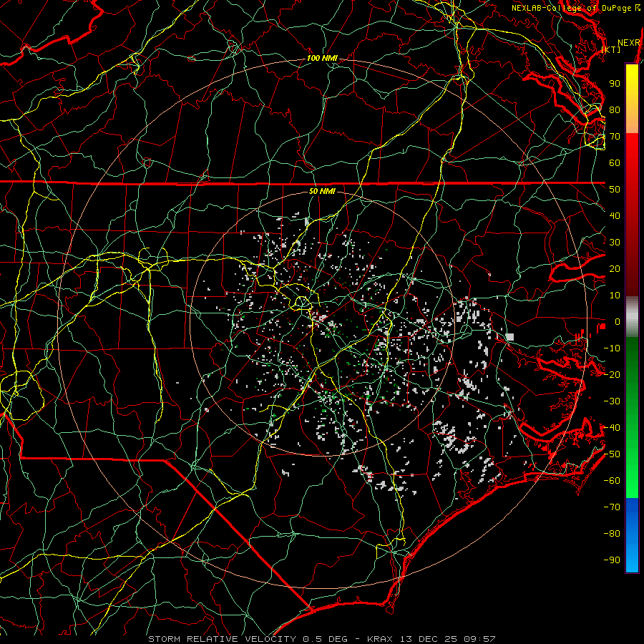Click the -30 kt label on velocity scale
Viewport: 644px width, 644px height.
click(612, 401)
